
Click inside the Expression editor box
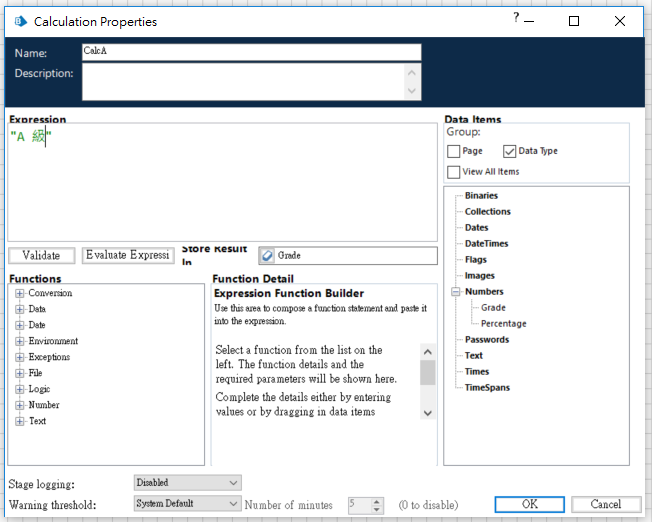pyautogui.click(x=222, y=182)
